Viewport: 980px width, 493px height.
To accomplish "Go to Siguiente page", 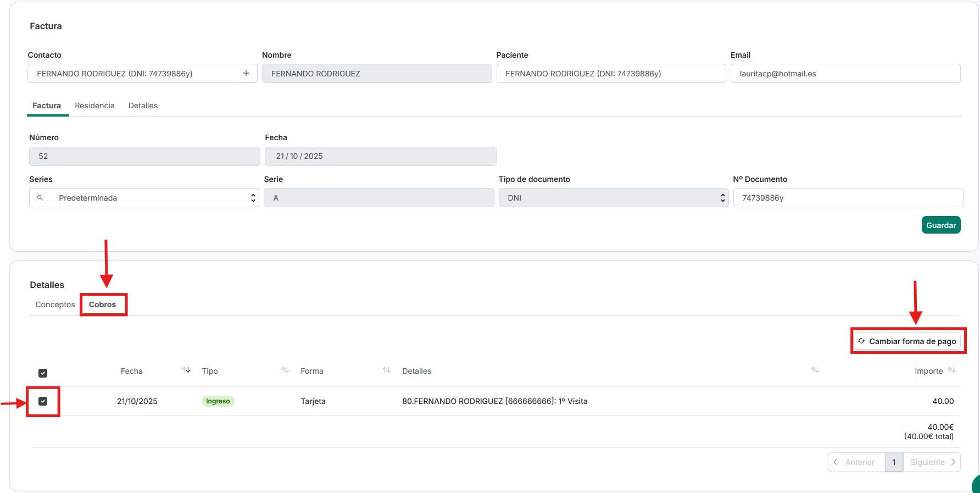I will 932,462.
